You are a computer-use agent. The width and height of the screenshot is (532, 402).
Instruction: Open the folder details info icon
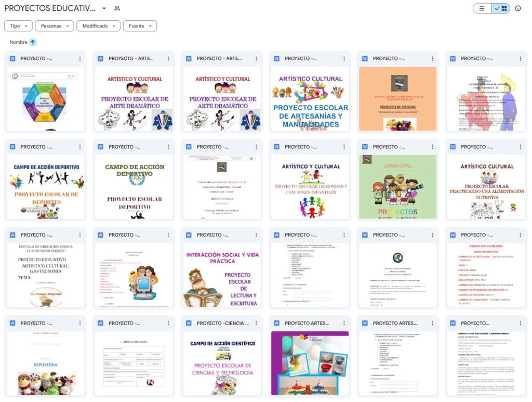tap(517, 8)
